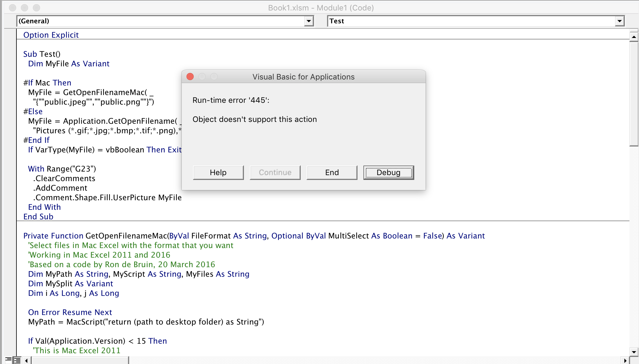Click the Help button in dialog
The height and width of the screenshot is (364, 639).
(x=218, y=172)
